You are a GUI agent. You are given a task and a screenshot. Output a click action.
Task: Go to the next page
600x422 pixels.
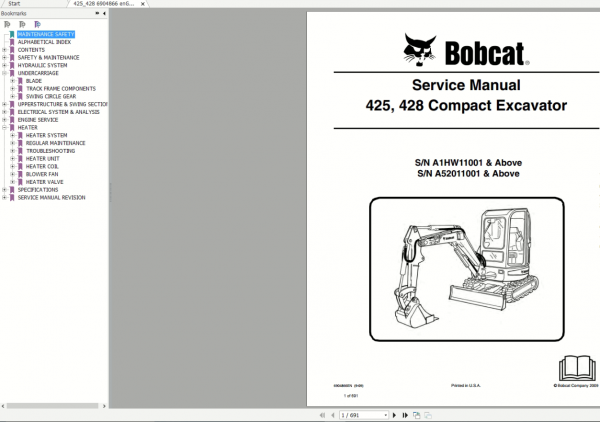pyautogui.click(x=395, y=415)
